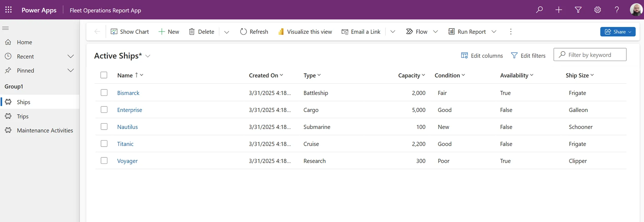Open Ships in the sidebar
This screenshot has height=222, width=644.
point(40,102)
